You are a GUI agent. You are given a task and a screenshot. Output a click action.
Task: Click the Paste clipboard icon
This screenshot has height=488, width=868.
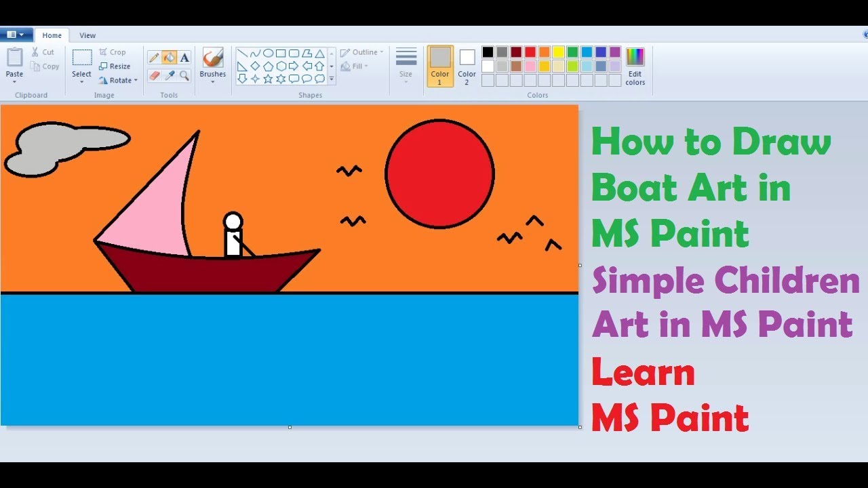tap(14, 58)
